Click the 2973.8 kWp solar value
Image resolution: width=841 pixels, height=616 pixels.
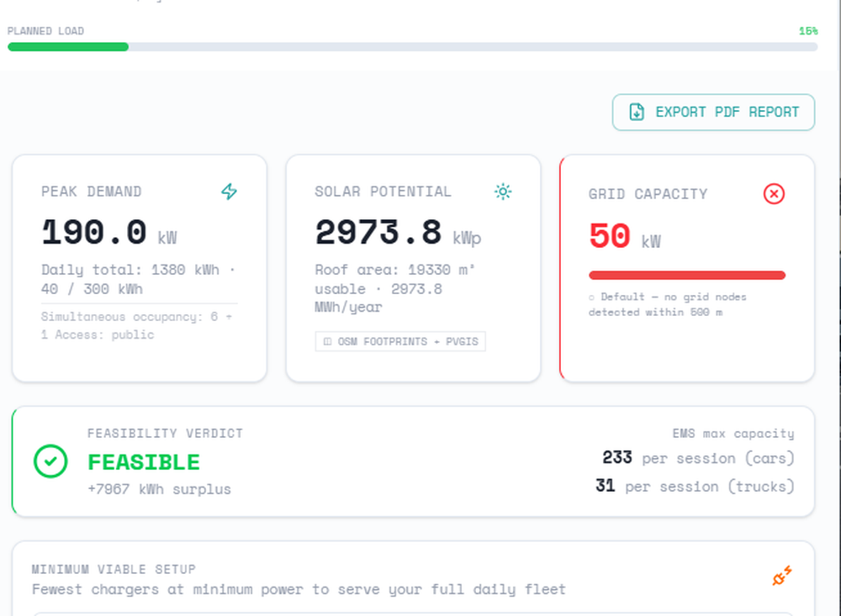pyautogui.click(x=398, y=233)
